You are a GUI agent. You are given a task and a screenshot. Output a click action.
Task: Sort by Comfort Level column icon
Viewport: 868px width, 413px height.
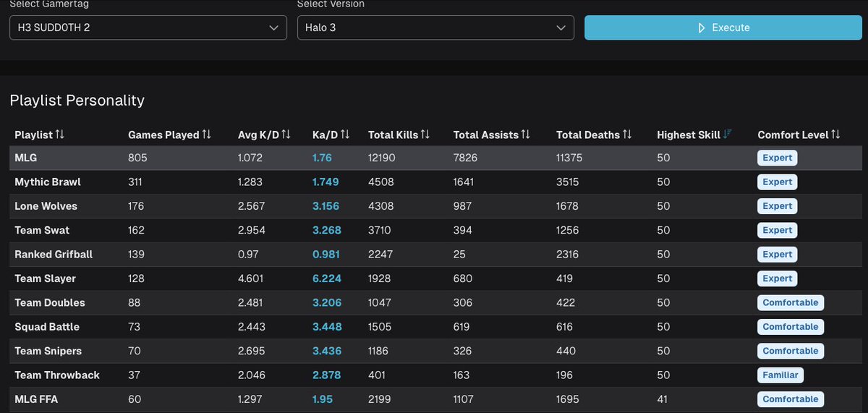tap(836, 135)
